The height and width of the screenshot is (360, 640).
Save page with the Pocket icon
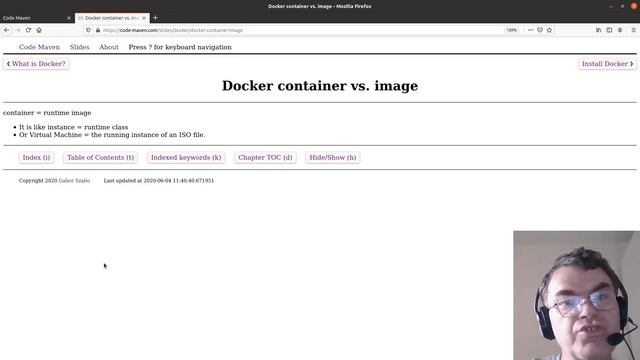tap(540, 30)
